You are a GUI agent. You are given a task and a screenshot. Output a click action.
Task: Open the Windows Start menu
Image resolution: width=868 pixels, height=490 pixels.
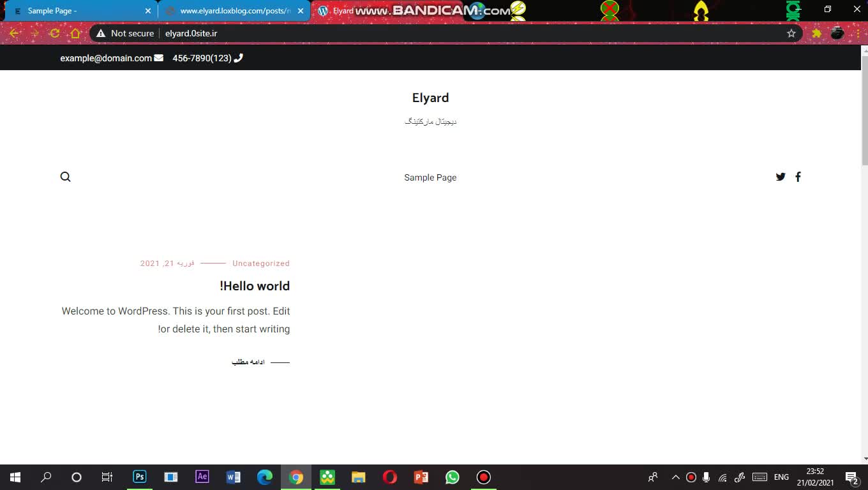tap(15, 477)
